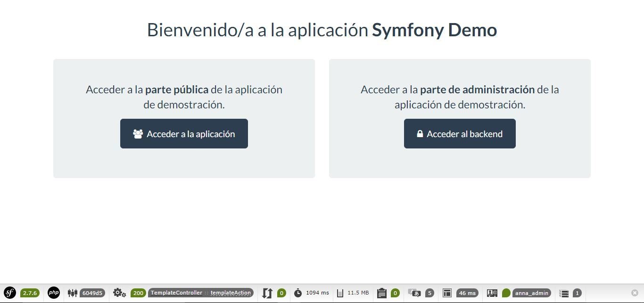644x303 pixels.
Task: Click the translation count badge 5
Action: pyautogui.click(x=429, y=293)
